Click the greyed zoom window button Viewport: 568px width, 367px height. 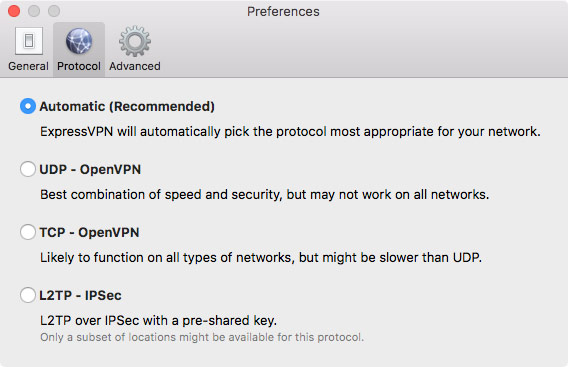point(54,11)
